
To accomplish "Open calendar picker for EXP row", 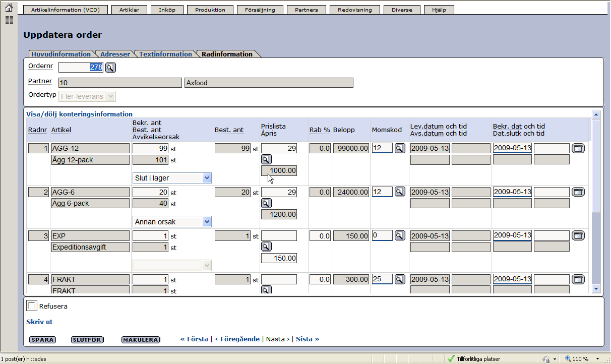I will [x=578, y=235].
